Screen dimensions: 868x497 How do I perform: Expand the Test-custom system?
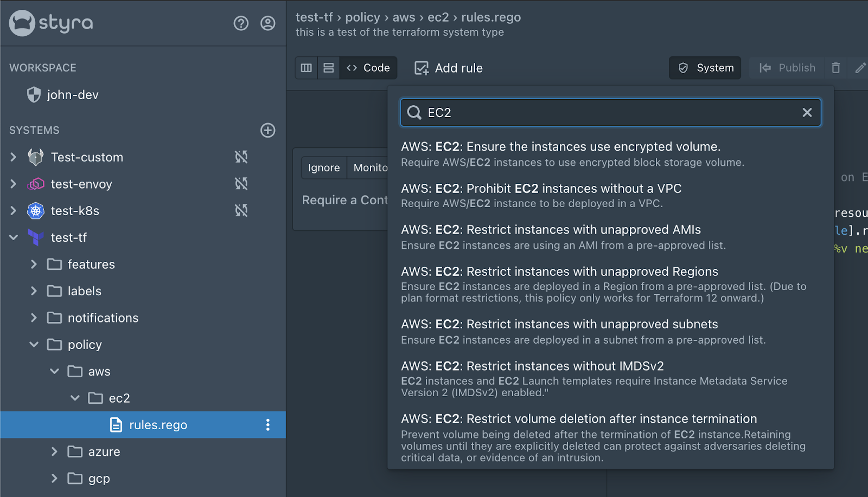click(14, 157)
